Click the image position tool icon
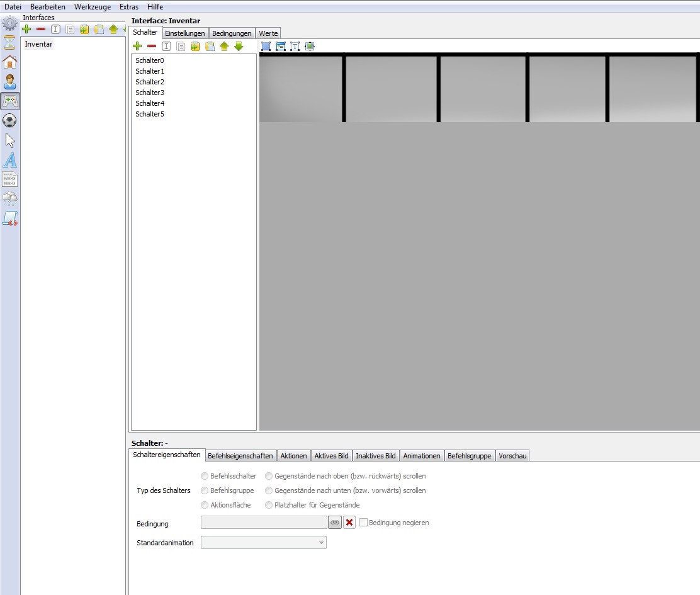700x595 pixels. pyautogui.click(x=309, y=47)
